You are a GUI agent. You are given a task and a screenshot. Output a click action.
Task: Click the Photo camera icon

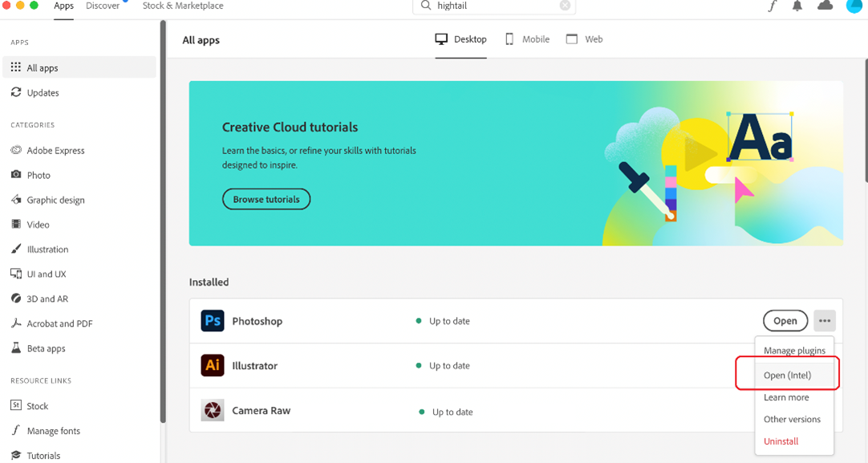click(16, 174)
